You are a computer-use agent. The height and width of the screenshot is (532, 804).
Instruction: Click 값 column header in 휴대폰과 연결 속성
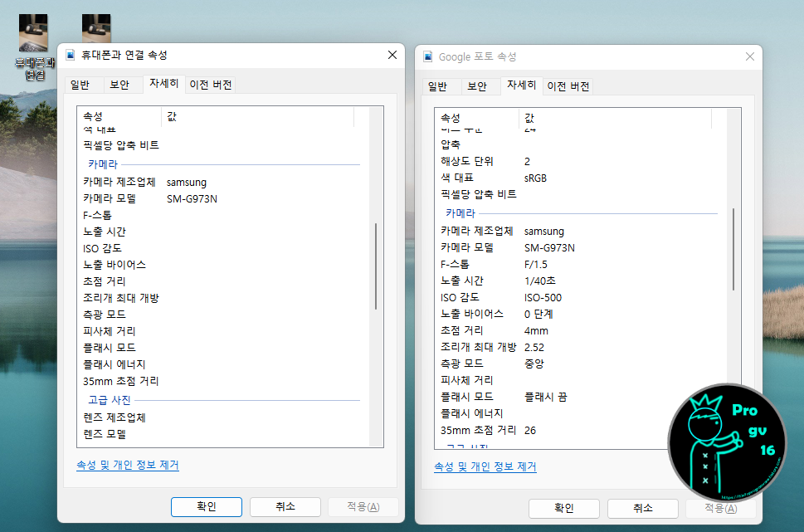258,116
